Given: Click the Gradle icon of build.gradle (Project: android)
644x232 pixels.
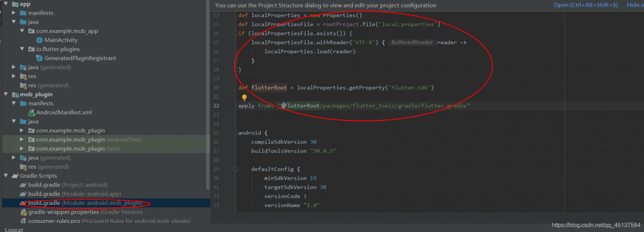Looking at the screenshot, I should (x=23, y=185).
